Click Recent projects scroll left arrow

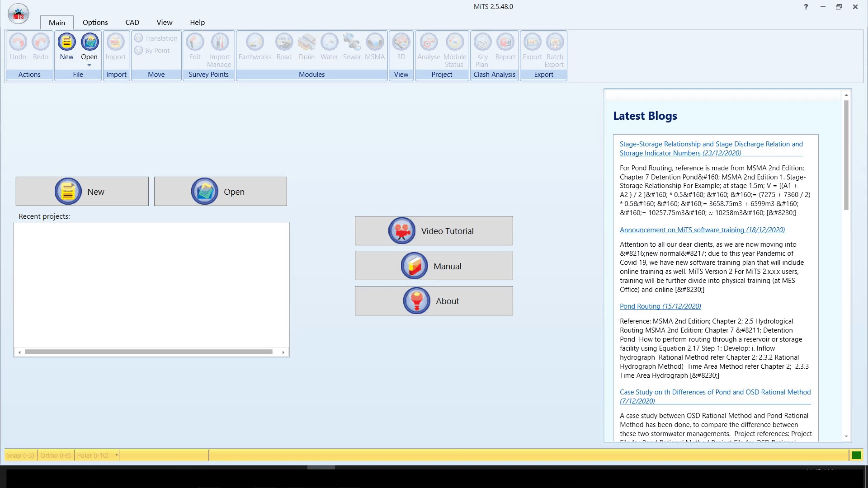point(19,352)
